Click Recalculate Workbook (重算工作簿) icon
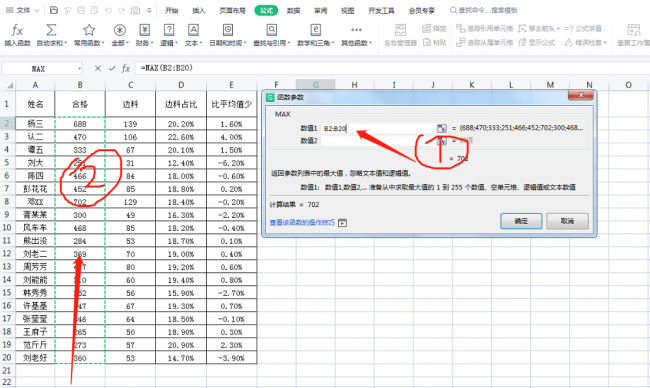The image size is (650, 388). pyautogui.click(x=633, y=30)
